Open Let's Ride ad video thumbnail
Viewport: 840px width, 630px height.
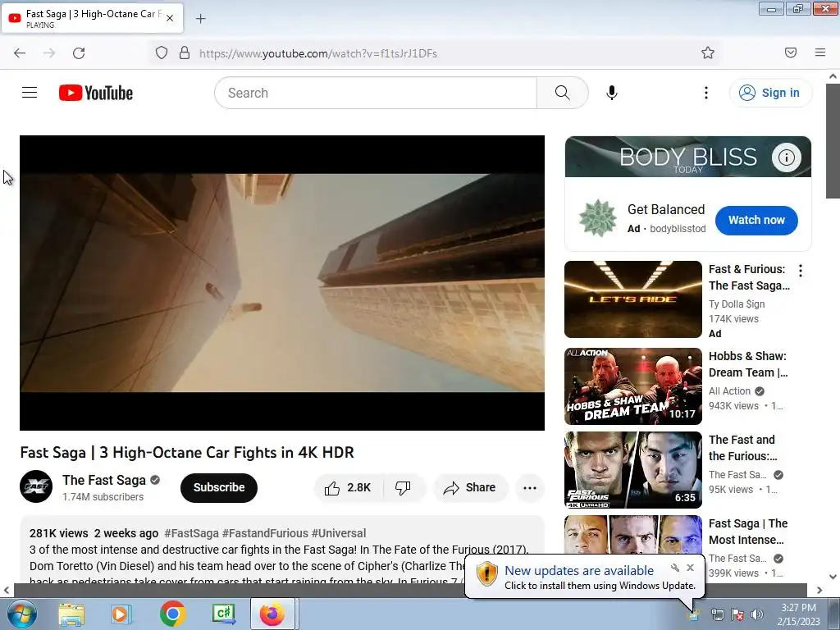pyautogui.click(x=632, y=299)
